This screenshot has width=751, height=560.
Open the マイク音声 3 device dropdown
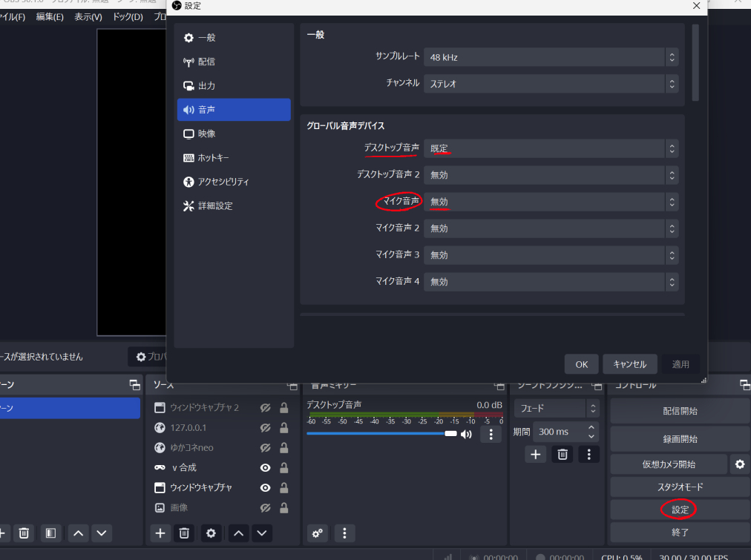click(551, 255)
